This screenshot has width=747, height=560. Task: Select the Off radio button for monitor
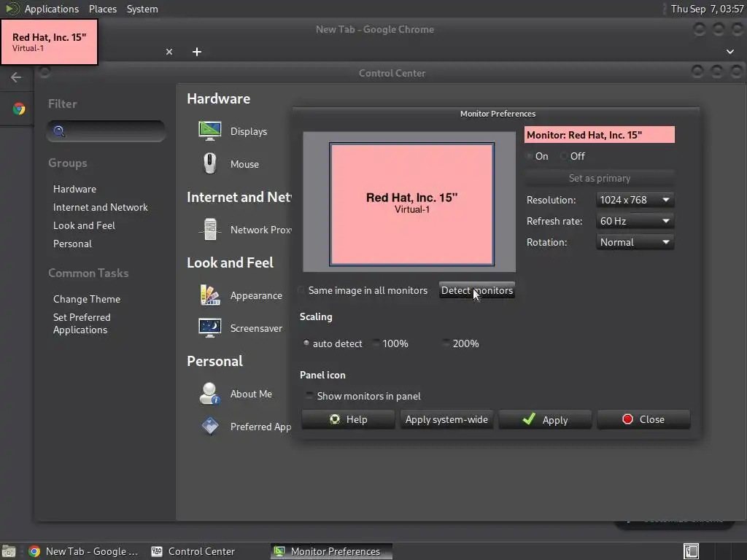coord(564,156)
